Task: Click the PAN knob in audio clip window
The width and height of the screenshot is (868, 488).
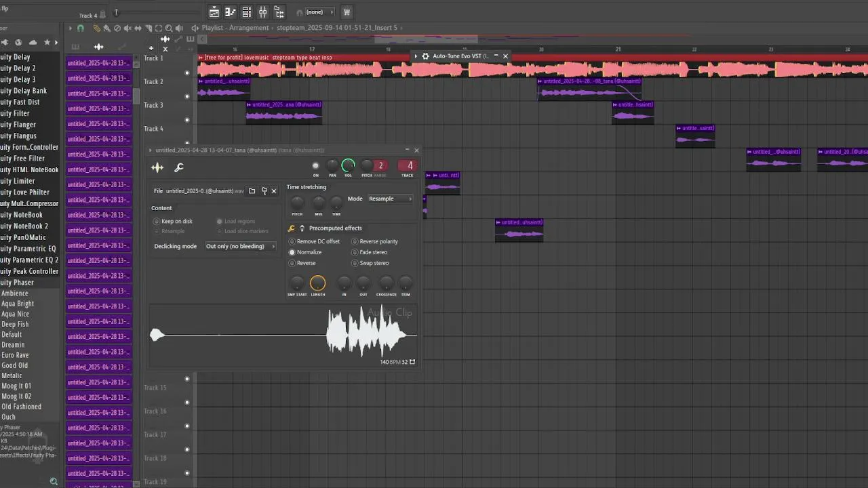Action: click(332, 165)
